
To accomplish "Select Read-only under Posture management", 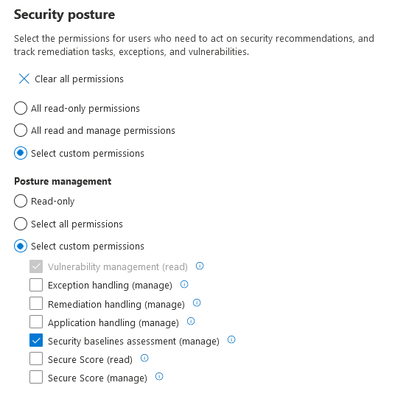I will click(20, 201).
